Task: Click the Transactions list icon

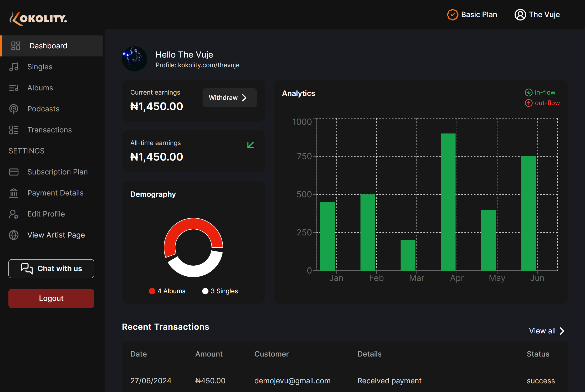Action: coord(14,130)
